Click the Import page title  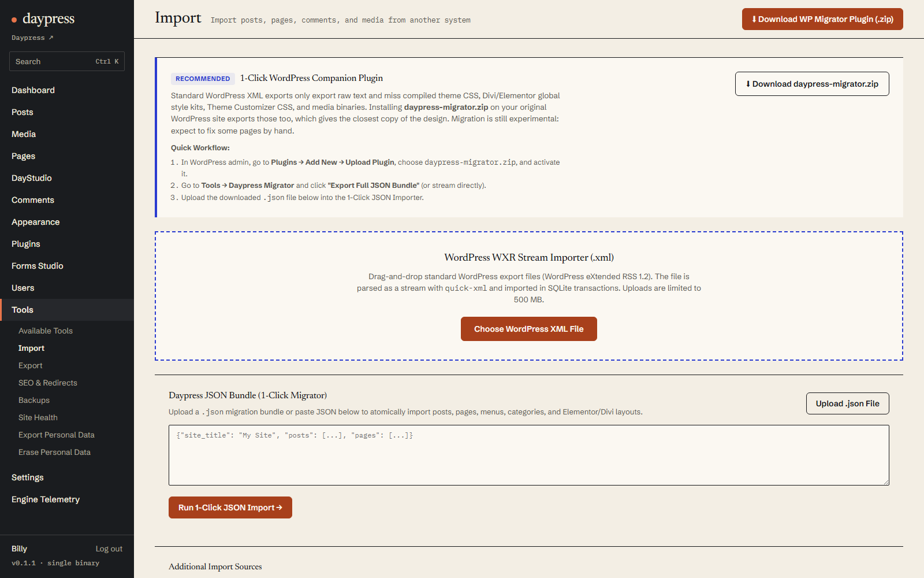[x=178, y=18]
